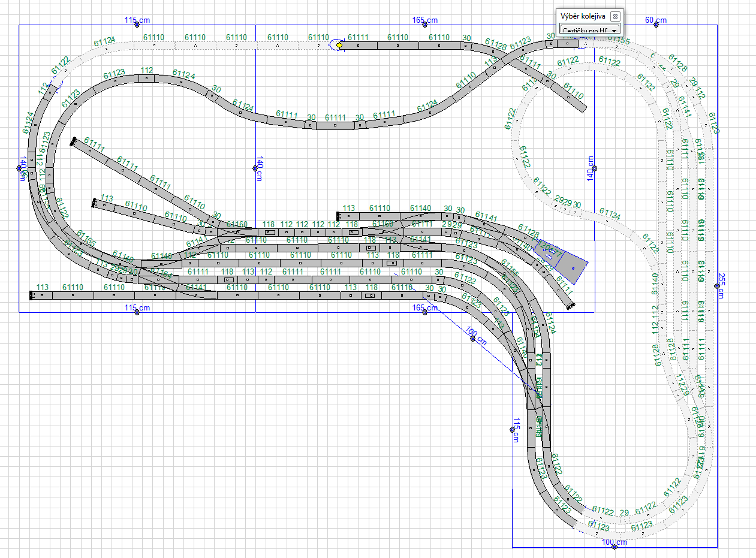Select the far left 140 cm handle
The image size is (756, 558).
point(19,168)
